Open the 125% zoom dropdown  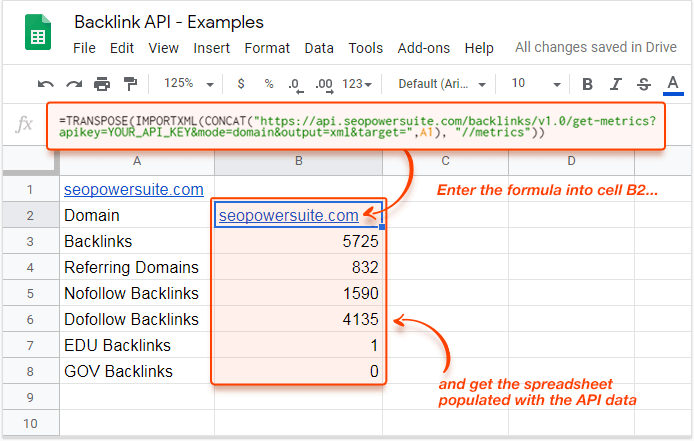[189, 83]
